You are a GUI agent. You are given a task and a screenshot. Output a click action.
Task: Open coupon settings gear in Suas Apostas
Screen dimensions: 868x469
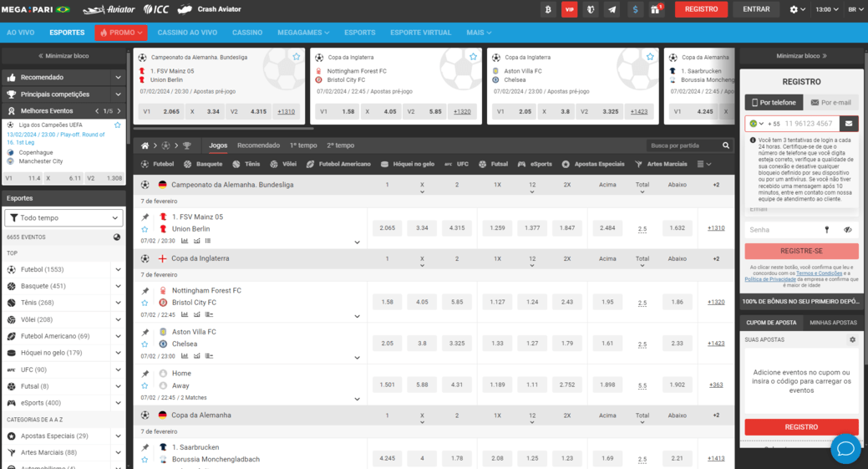click(852, 339)
